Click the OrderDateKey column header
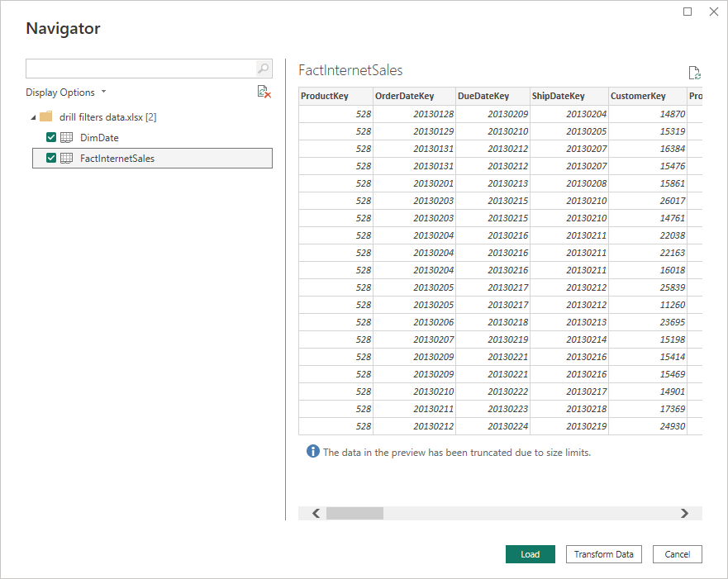Screen dimensions: 728x579 [x=415, y=96]
